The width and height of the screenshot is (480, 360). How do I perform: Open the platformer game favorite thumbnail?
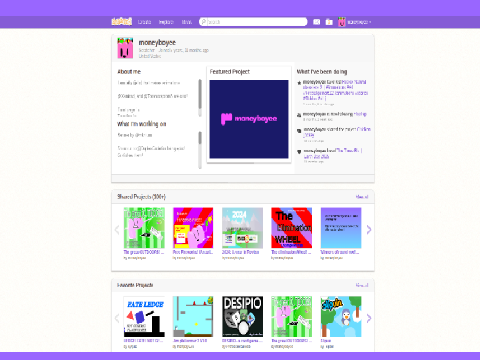[x=193, y=317]
